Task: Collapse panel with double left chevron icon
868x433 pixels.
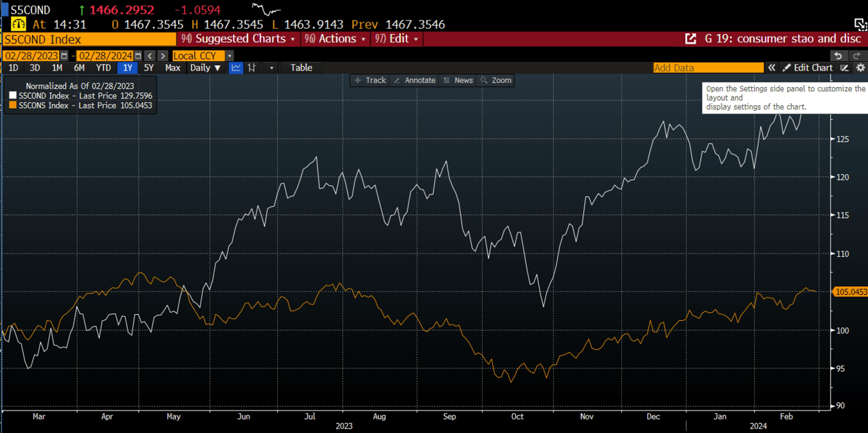Action: tap(771, 68)
